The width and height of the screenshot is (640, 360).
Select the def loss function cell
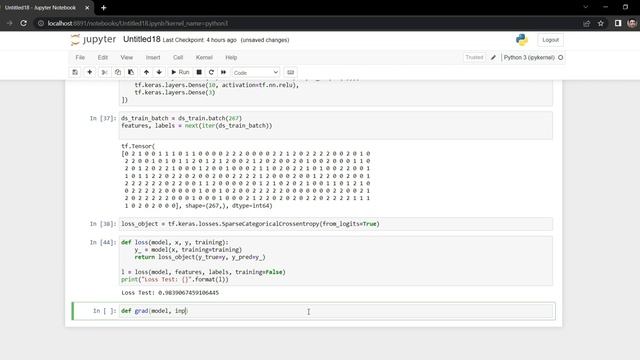[x=336, y=261]
